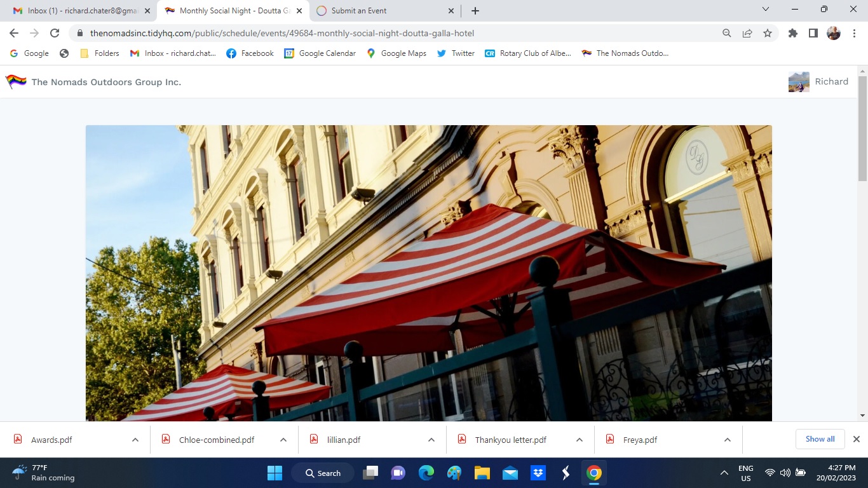The image size is (868, 488).
Task: Open the Facebook bookmark
Action: (250, 53)
